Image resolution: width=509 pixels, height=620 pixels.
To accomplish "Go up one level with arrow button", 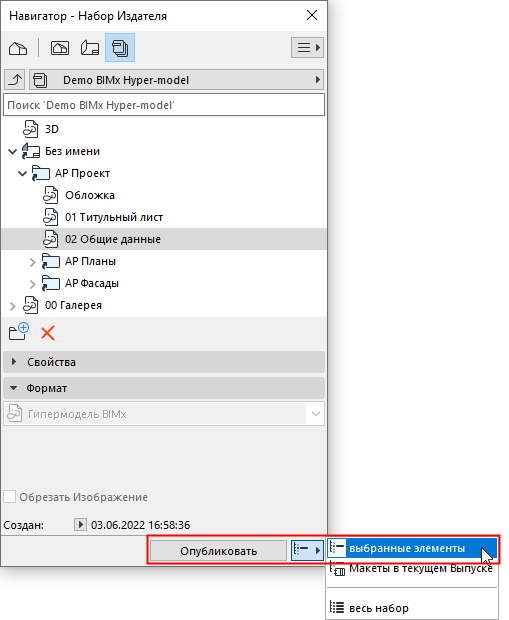I will click(x=15, y=80).
